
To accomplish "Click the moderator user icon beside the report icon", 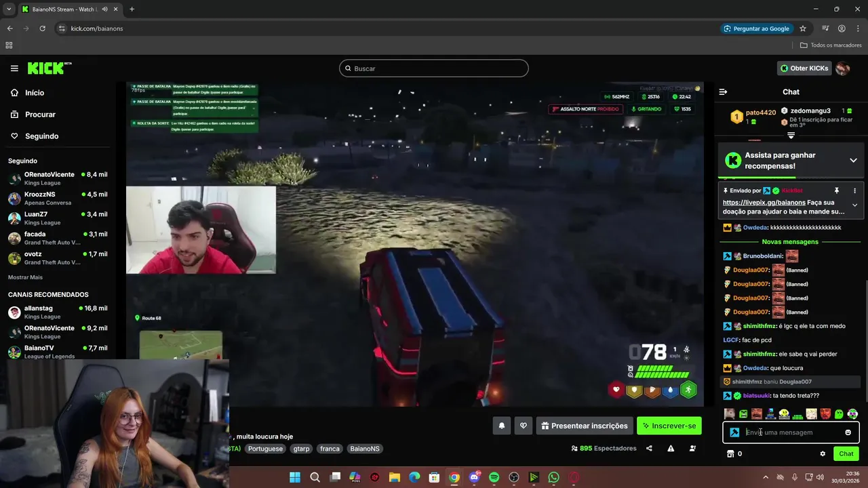I will pyautogui.click(x=692, y=449).
